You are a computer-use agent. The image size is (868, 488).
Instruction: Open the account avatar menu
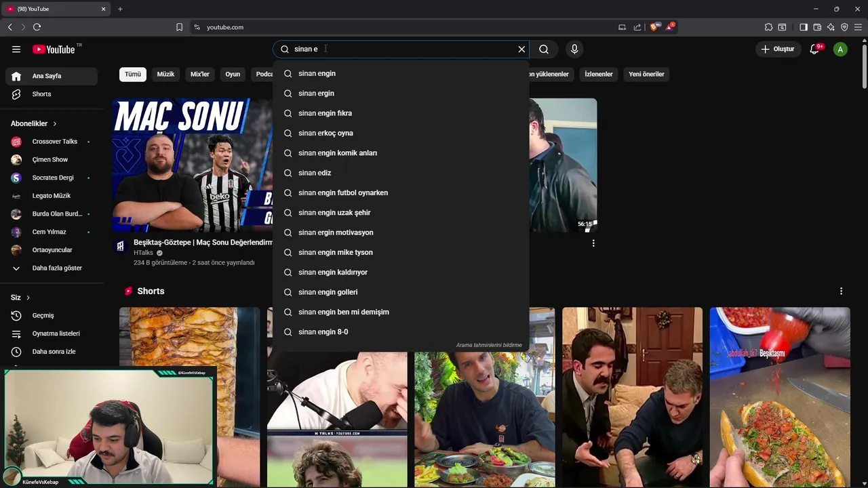click(x=840, y=49)
